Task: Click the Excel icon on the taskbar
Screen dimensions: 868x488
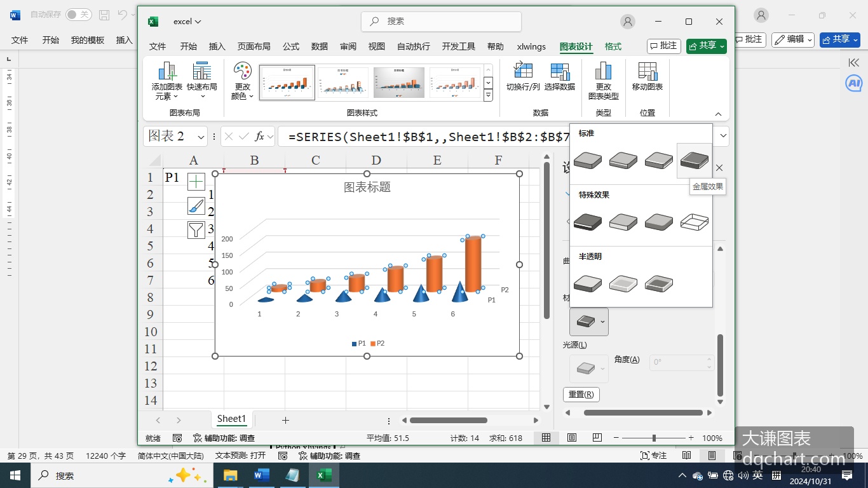Action: pos(324,475)
